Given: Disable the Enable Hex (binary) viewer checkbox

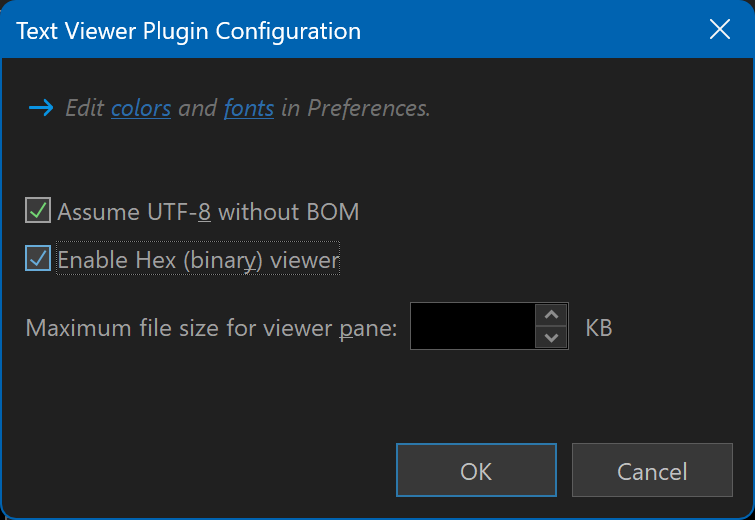Looking at the screenshot, I should click(38, 258).
